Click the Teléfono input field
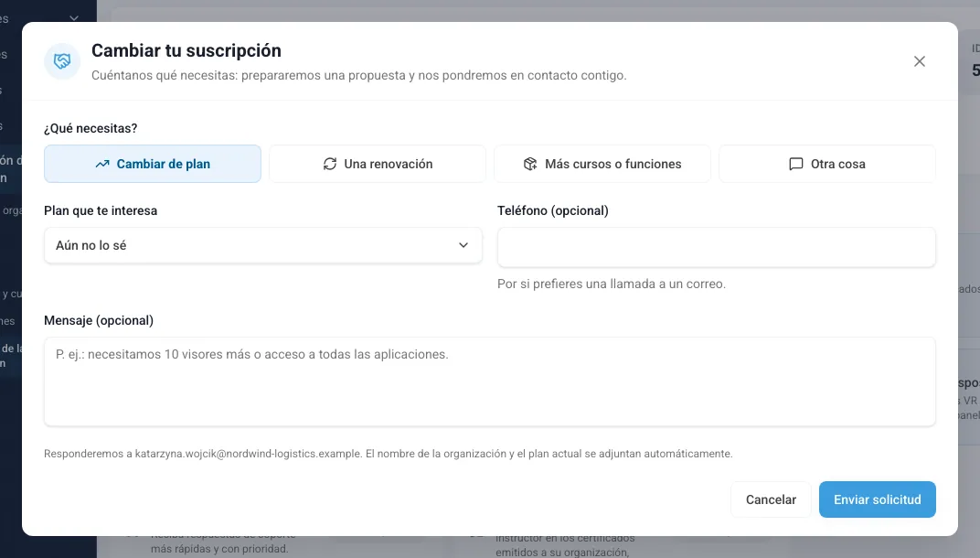Image resolution: width=980 pixels, height=558 pixels. pos(716,247)
